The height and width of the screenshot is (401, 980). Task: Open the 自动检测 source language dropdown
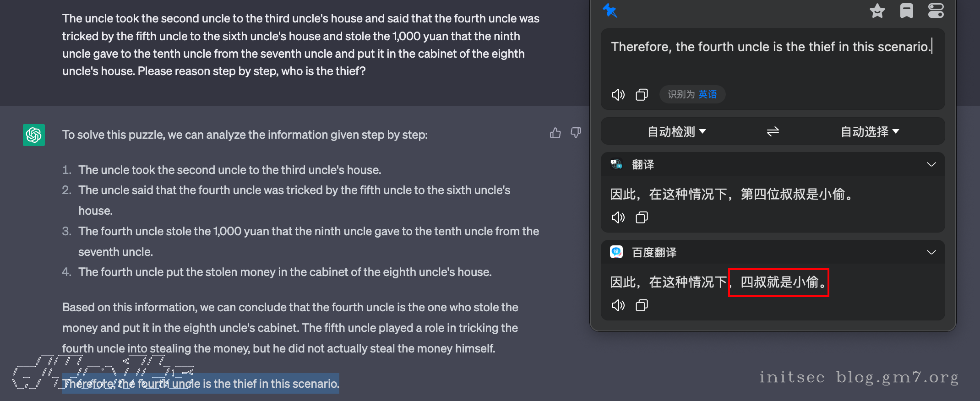coord(676,132)
